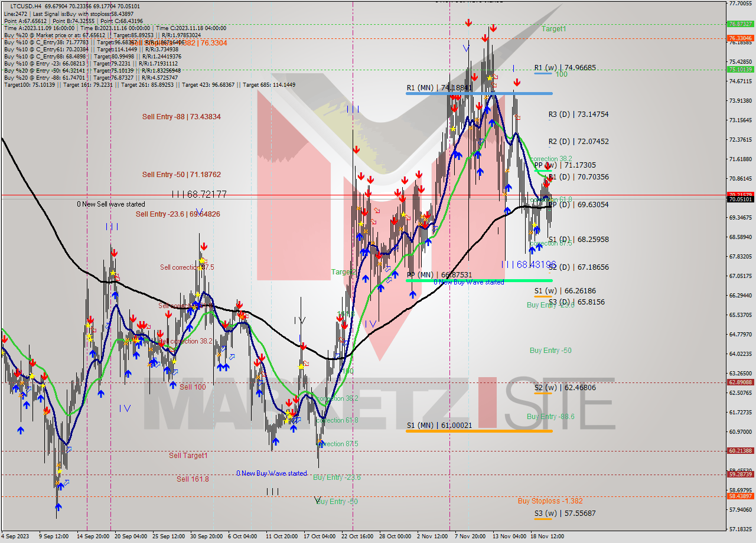Select the 'Sell Target1' label
The height and width of the screenshot is (543, 756).
(x=188, y=456)
